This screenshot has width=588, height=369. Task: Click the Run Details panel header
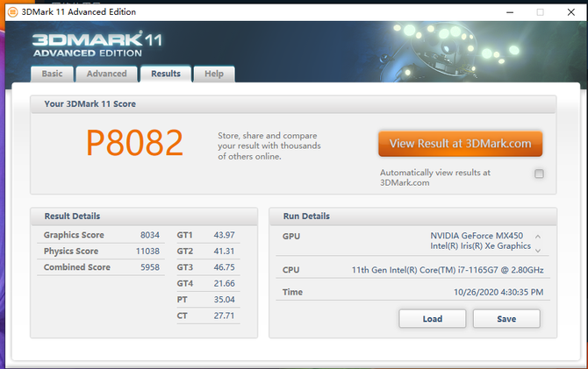tap(412, 216)
